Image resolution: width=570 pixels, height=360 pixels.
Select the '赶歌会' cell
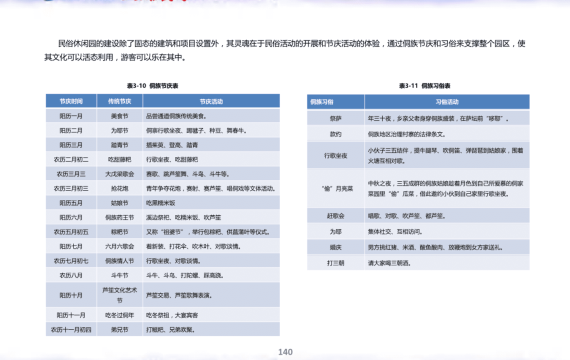coord(336,216)
